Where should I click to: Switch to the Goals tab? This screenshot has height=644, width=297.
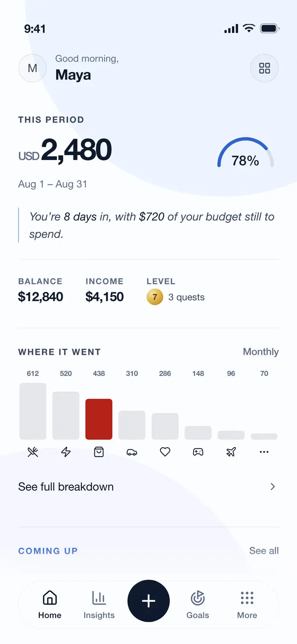click(x=198, y=605)
